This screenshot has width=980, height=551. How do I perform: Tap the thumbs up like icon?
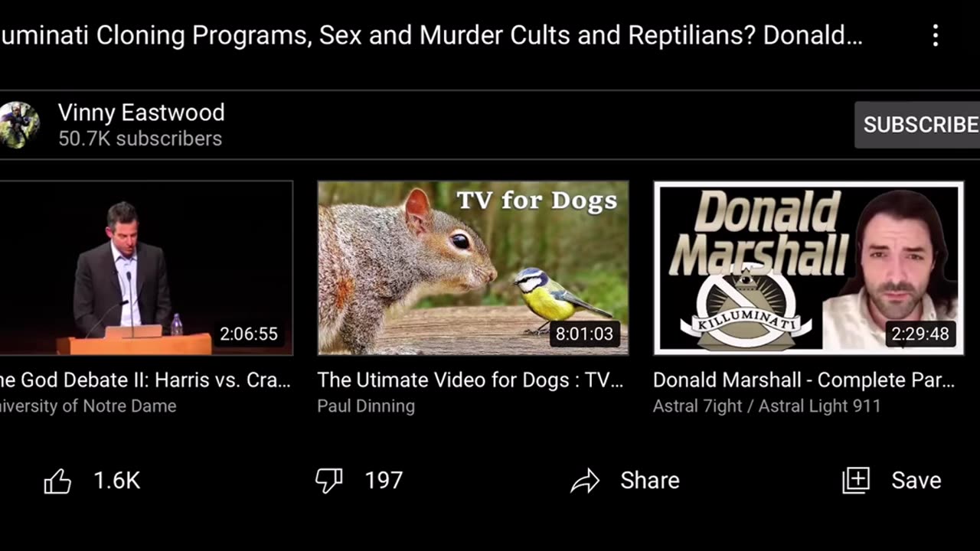[57, 481]
